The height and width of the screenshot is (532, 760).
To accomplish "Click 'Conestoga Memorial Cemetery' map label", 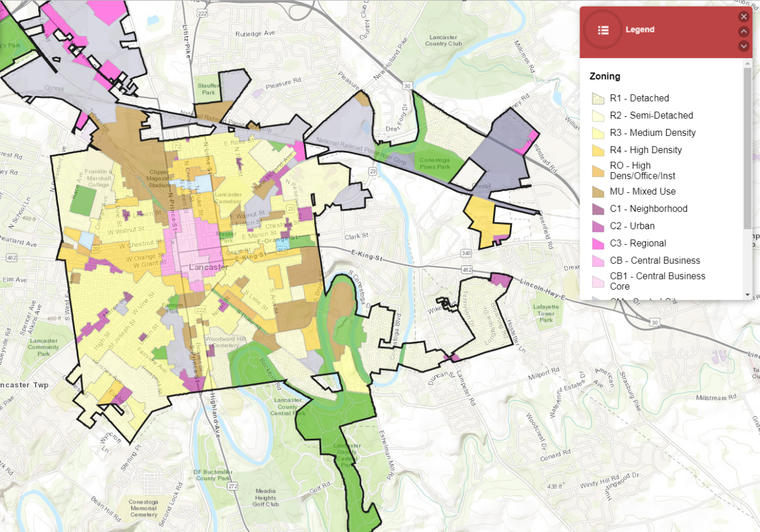I will (x=143, y=508).
